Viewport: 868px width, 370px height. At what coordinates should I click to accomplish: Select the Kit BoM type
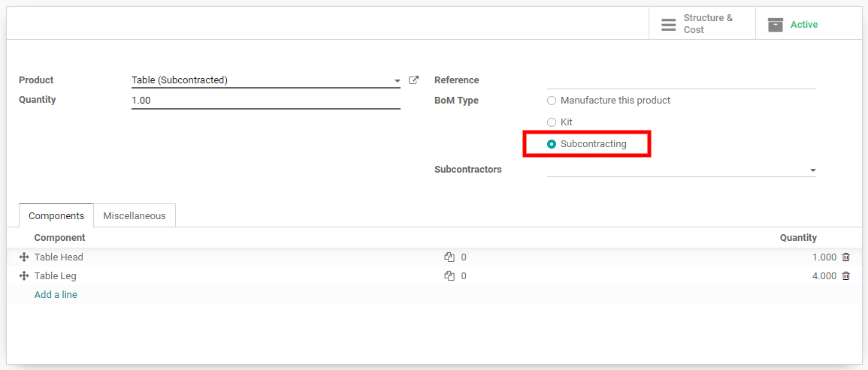(x=552, y=122)
